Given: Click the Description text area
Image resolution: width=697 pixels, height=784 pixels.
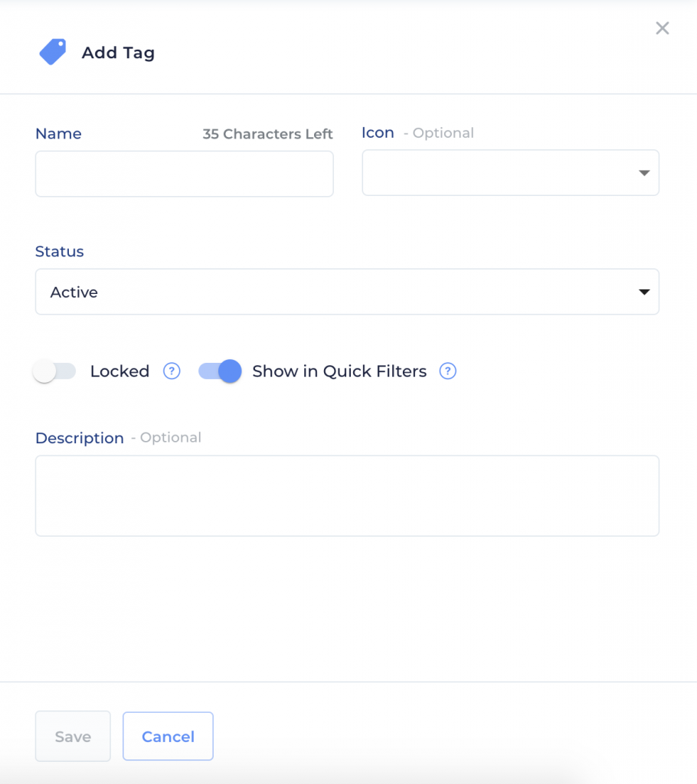Looking at the screenshot, I should (347, 496).
